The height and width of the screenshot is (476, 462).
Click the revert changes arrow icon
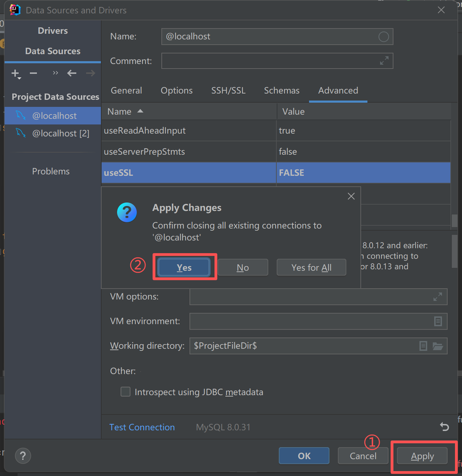445,427
